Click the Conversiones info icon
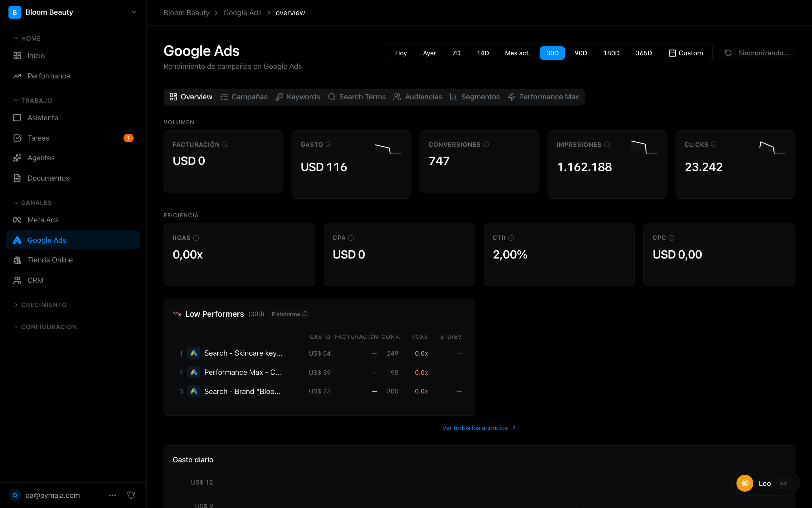 click(x=486, y=144)
